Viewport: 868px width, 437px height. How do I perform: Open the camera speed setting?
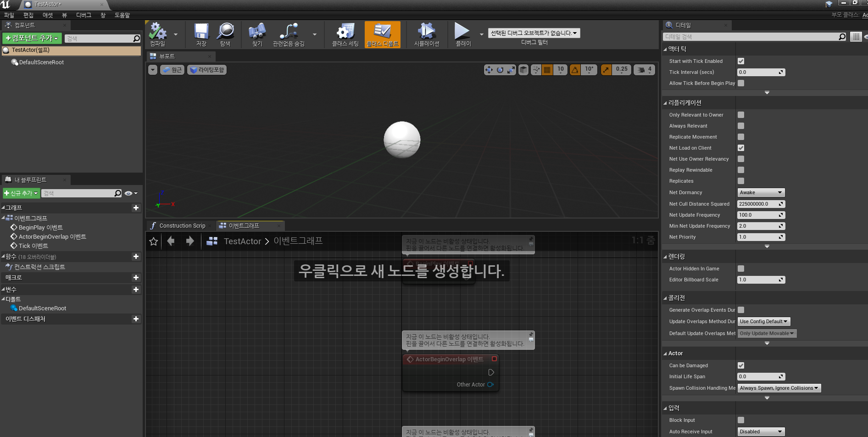pyautogui.click(x=644, y=70)
